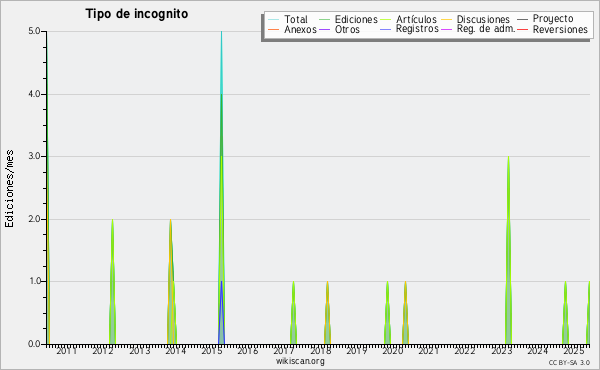Click the 'Proyecto' legend label
The width and height of the screenshot is (600, 370).
click(x=553, y=19)
